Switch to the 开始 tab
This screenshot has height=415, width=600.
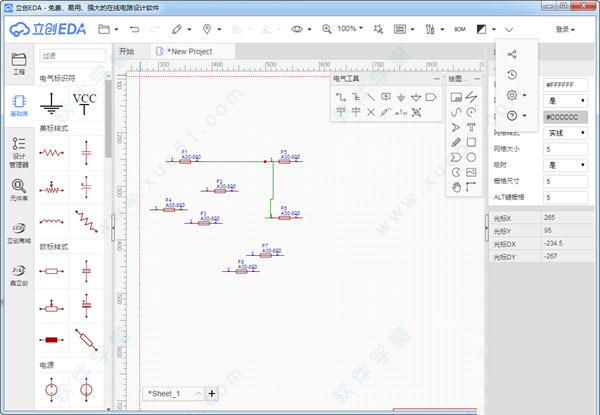pos(127,51)
